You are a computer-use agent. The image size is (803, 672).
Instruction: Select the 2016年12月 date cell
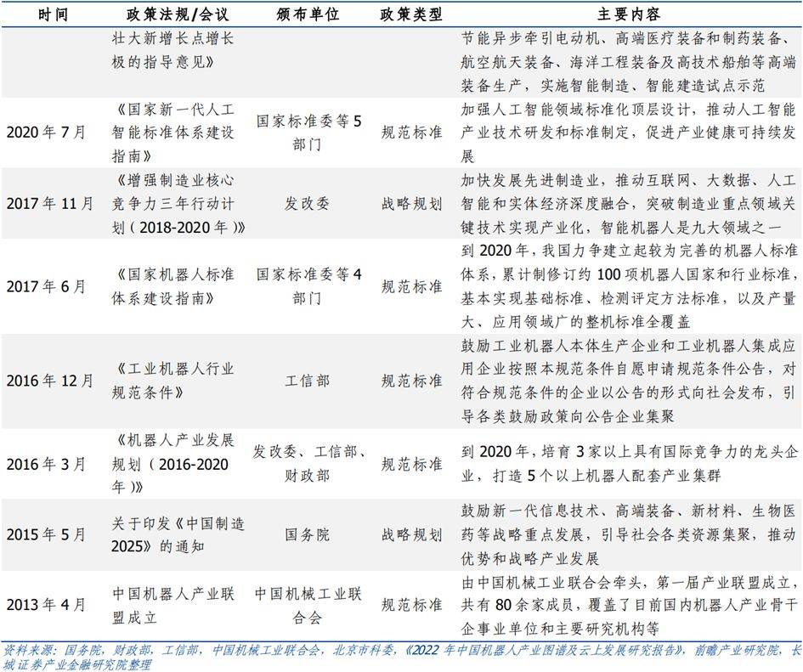click(x=50, y=381)
